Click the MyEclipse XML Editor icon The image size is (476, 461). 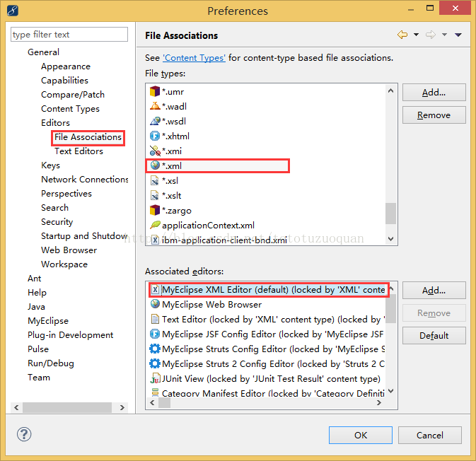coord(155,289)
